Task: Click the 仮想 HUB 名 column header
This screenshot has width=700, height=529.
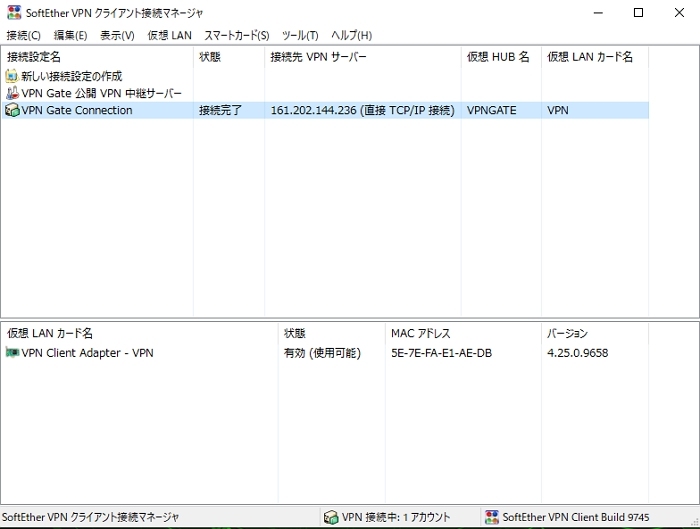Action: 498,57
